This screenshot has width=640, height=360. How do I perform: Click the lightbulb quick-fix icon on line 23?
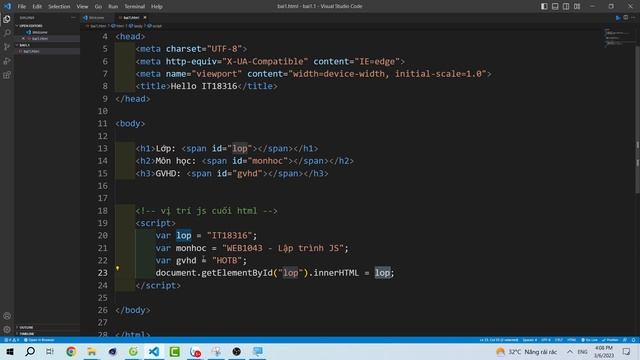click(118, 268)
